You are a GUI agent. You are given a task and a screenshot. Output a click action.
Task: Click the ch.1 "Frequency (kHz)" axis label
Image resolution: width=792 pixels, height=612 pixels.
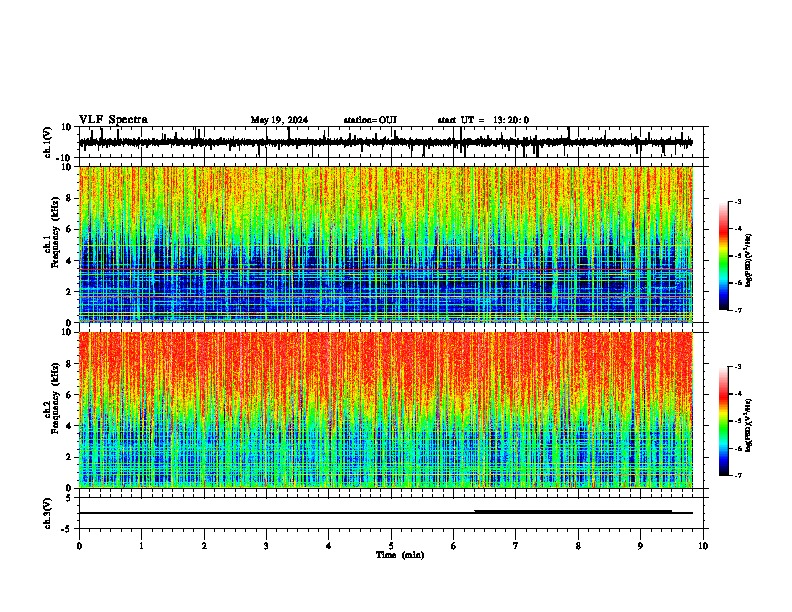click(55, 233)
